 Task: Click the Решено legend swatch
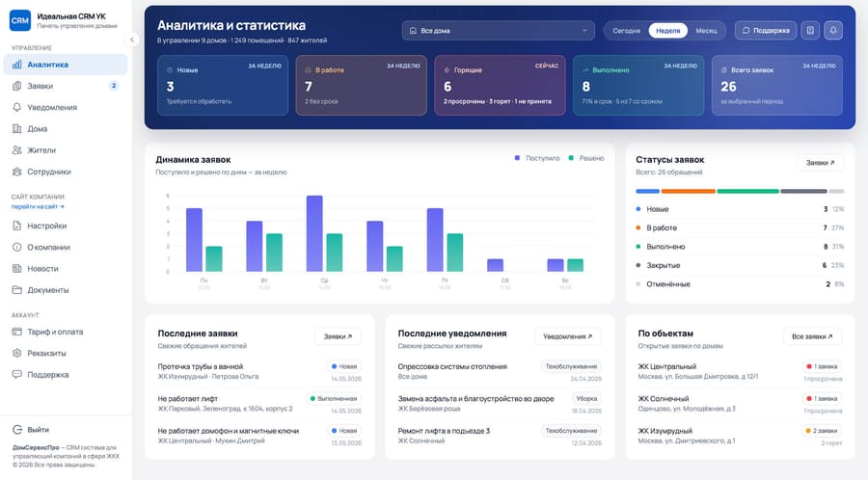pyautogui.click(x=571, y=158)
